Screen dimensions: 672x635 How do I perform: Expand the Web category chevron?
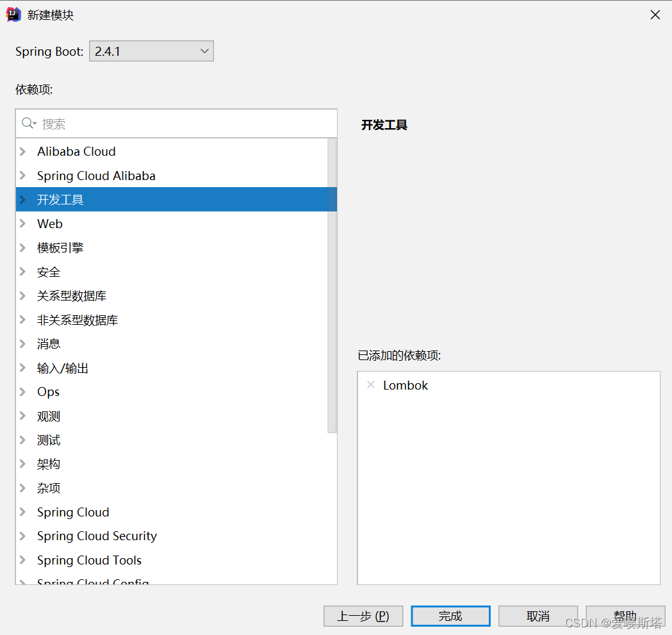[22, 224]
